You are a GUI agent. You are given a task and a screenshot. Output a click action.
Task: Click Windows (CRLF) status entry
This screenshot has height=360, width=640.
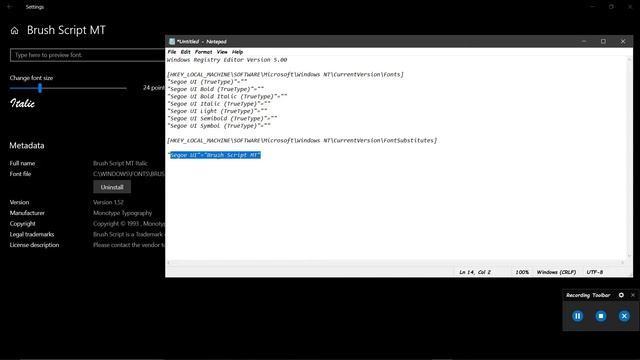pos(556,272)
